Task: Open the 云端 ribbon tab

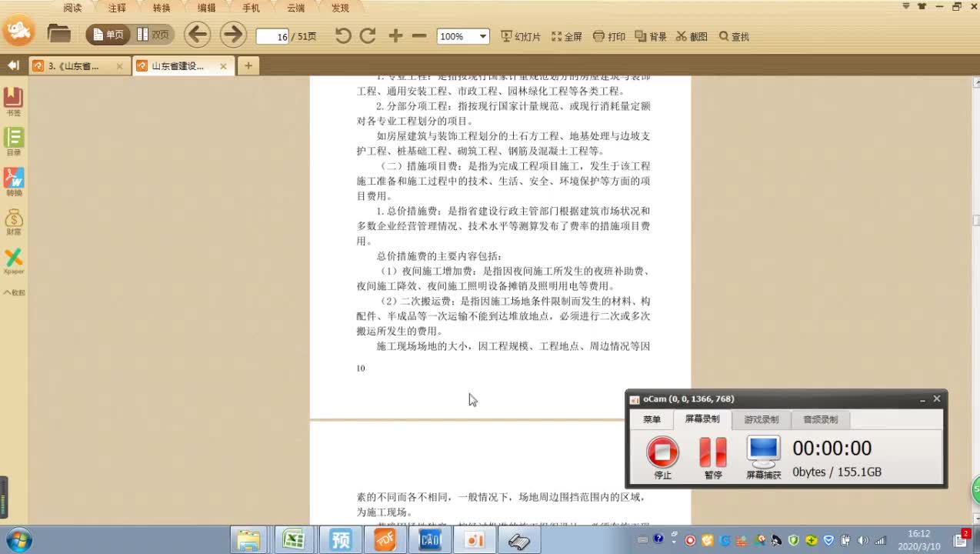Action: click(295, 8)
